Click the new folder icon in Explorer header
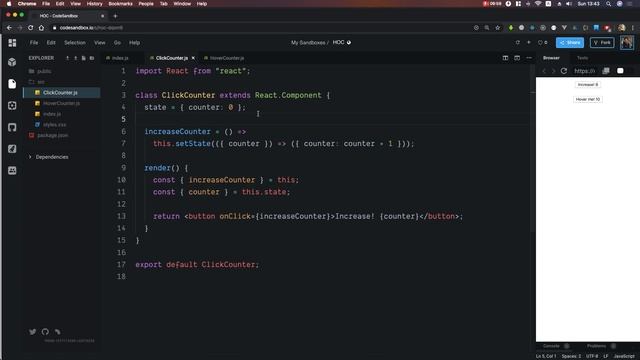Image resolution: width=640 pixels, height=360 pixels. click(x=92, y=58)
